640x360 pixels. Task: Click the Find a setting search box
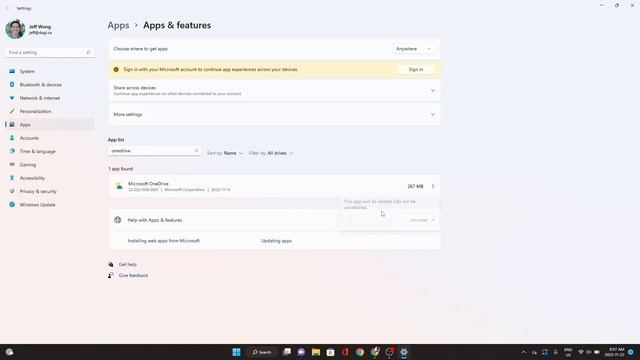(x=49, y=52)
